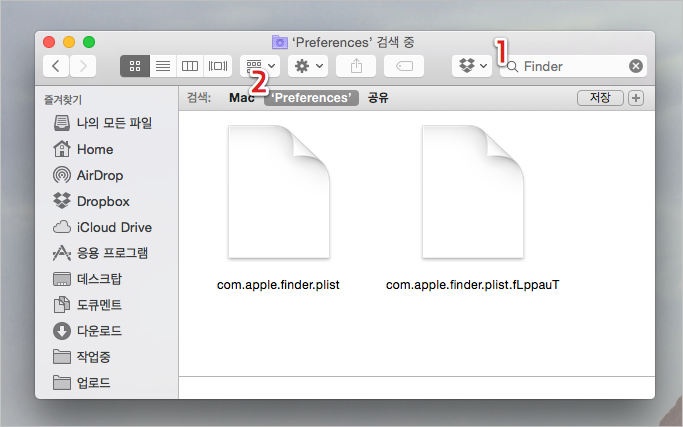
Task: Minimize the Finder window
Action: tap(69, 42)
